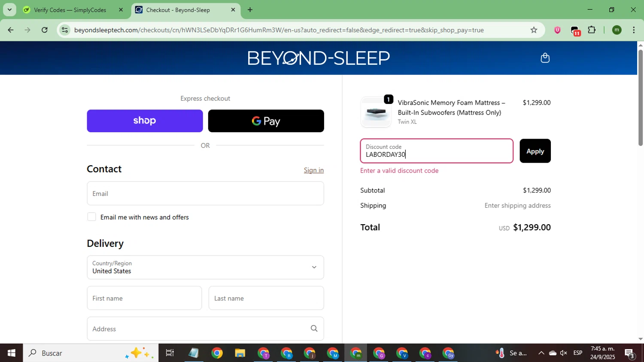644x362 pixels.
Task: Open the clock and date flyout
Action: (x=602, y=353)
